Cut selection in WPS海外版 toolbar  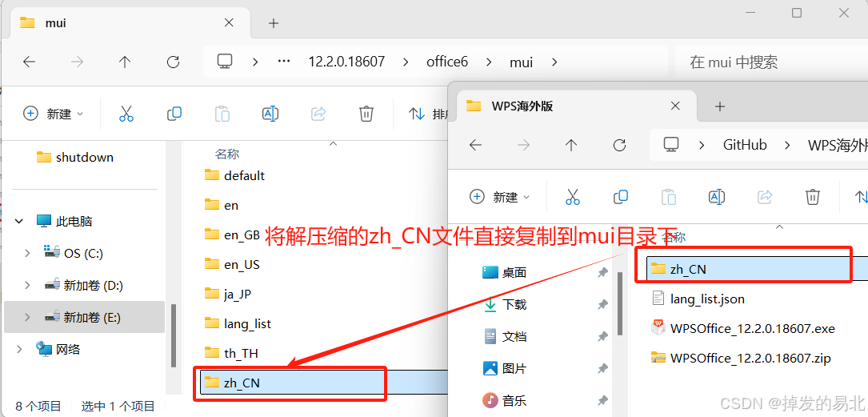572,197
